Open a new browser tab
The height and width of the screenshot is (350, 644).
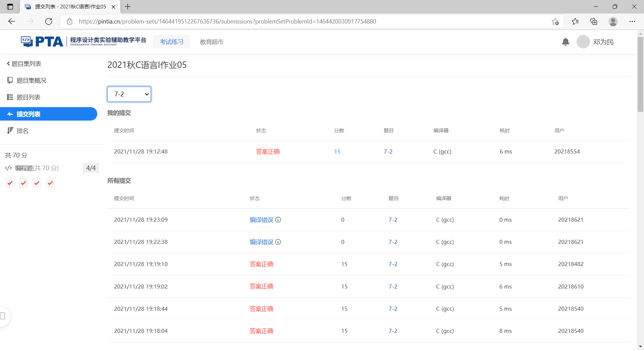pyautogui.click(x=128, y=7)
